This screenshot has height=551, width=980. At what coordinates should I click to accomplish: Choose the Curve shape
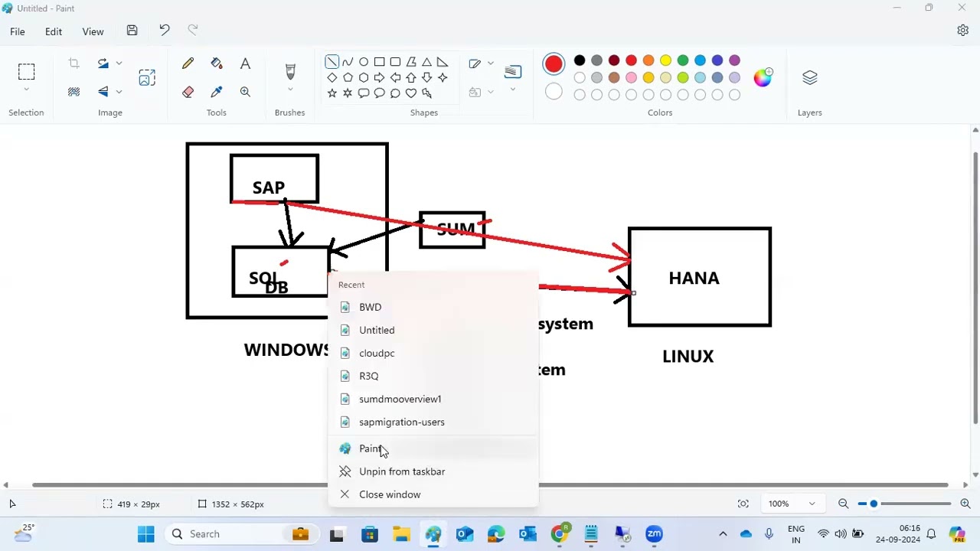(348, 62)
